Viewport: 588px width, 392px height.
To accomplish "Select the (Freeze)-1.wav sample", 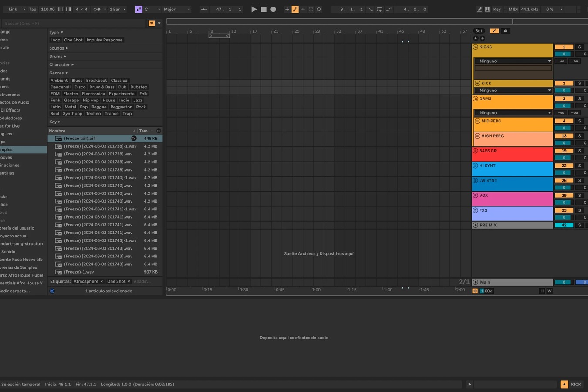I will click(x=105, y=272).
